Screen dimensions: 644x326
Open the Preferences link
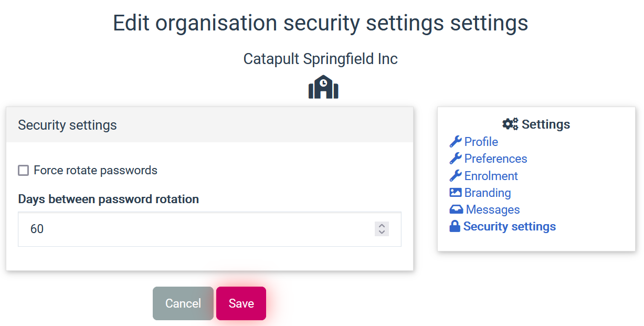(x=495, y=158)
